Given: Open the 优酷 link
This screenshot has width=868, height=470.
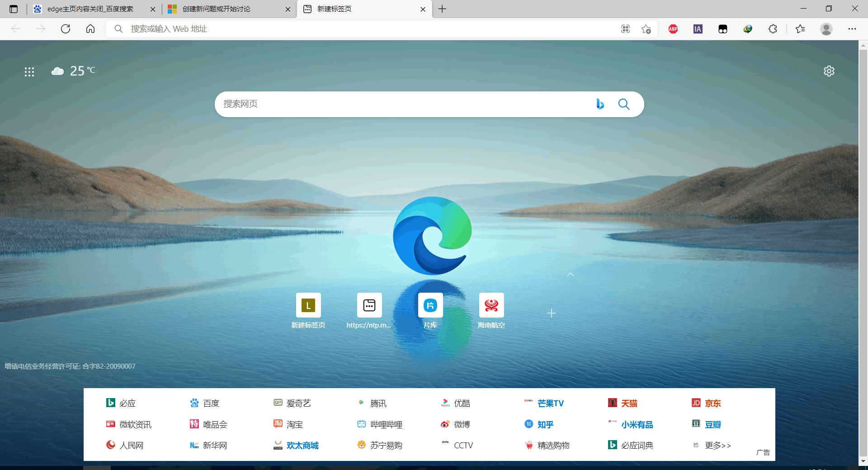Looking at the screenshot, I should [x=456, y=403].
